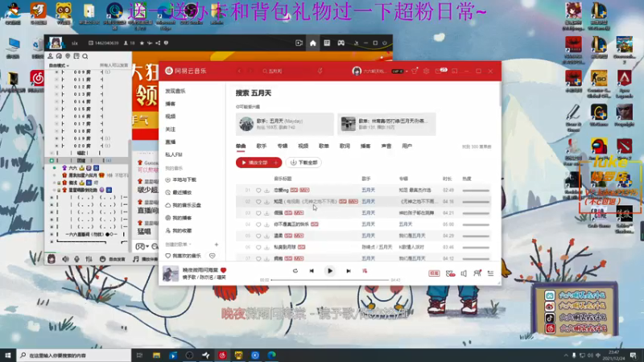Download song 03 倔强
The image size is (644, 362).
[266, 213]
